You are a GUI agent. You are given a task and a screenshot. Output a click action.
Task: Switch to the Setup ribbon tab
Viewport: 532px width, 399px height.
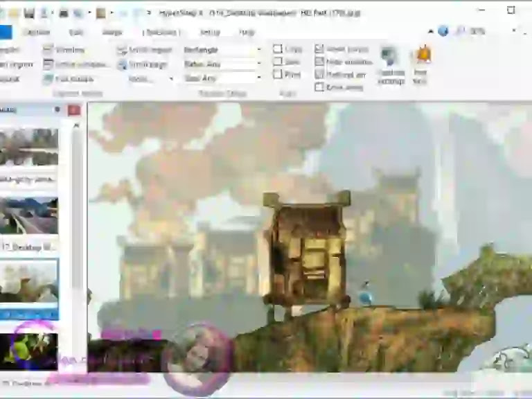[x=210, y=33]
